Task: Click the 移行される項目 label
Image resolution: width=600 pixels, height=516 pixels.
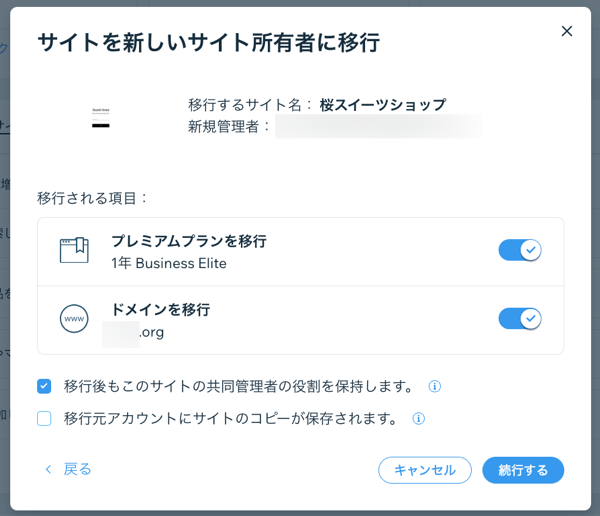Action: pos(92,198)
